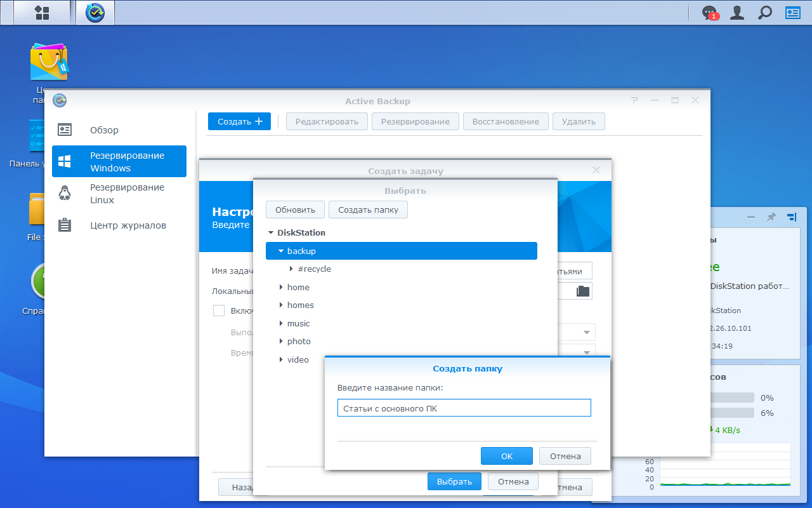Open the Package Center desktop icon
Viewport: 812px width, 508px height.
tap(49, 62)
